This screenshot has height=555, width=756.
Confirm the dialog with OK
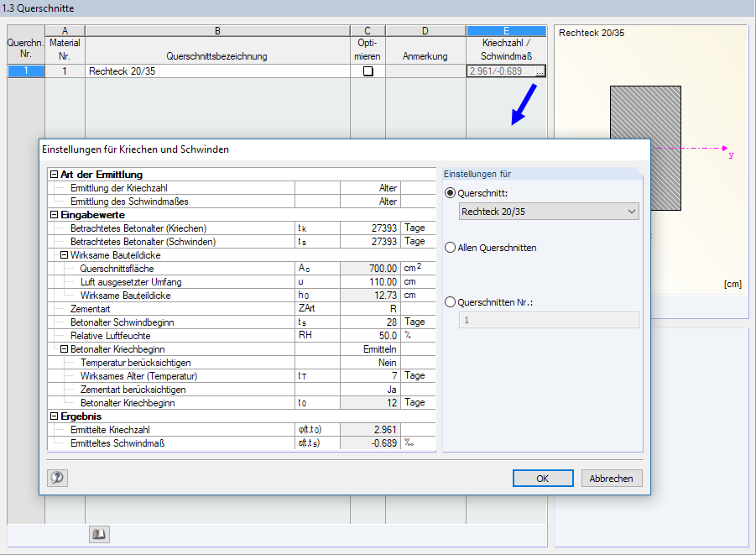[543, 479]
